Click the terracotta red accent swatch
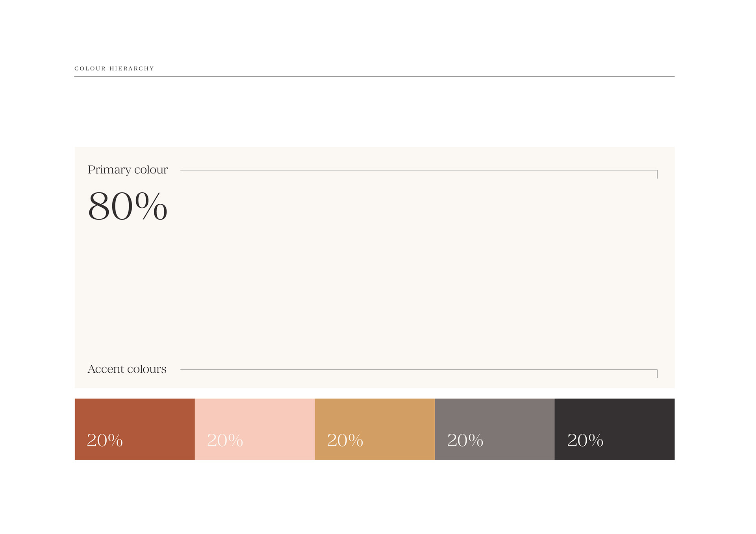 coord(135,417)
